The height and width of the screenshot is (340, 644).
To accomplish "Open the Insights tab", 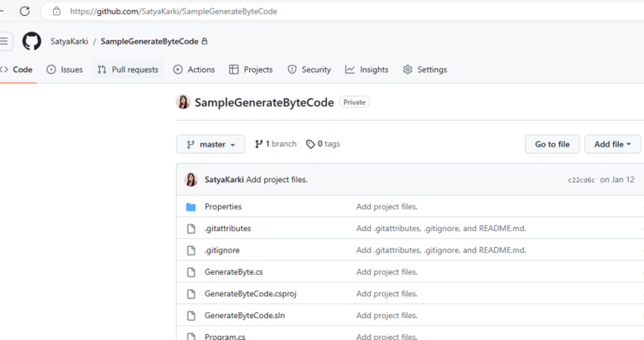I will pyautogui.click(x=366, y=70).
